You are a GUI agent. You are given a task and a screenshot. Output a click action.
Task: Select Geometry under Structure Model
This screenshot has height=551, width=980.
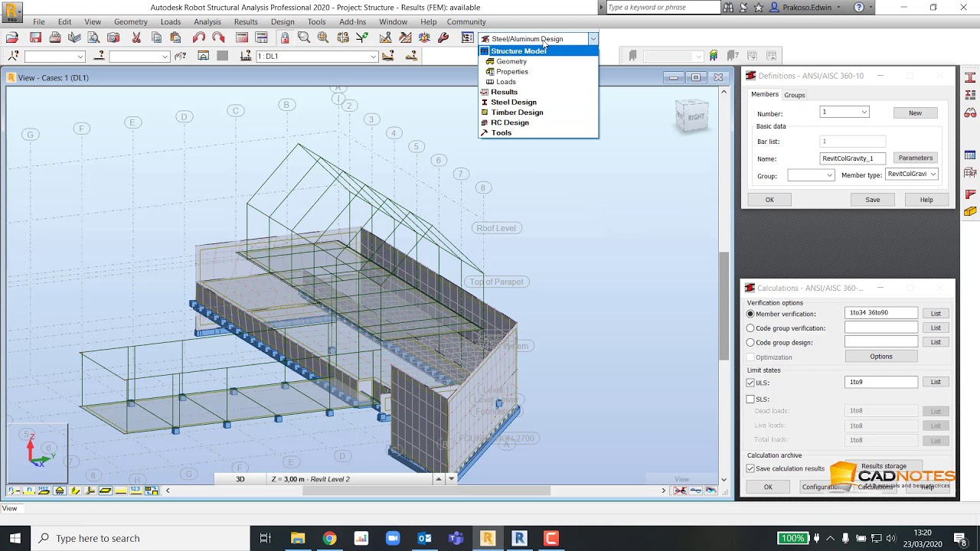(x=511, y=61)
